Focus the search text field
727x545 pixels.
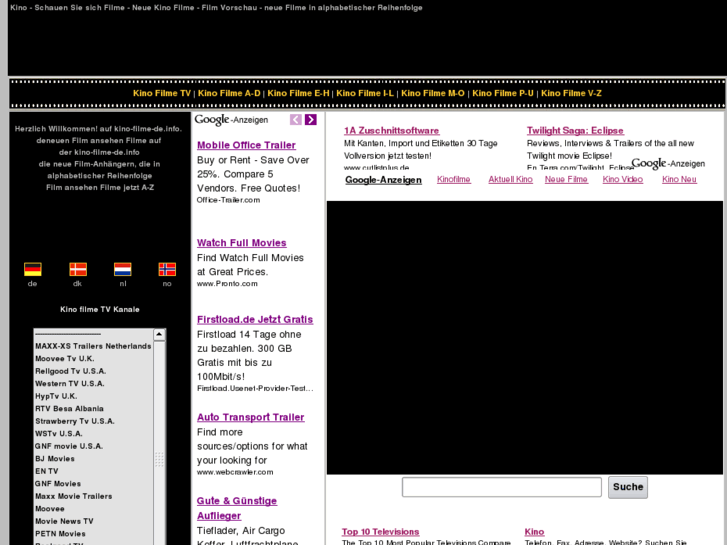click(502, 487)
